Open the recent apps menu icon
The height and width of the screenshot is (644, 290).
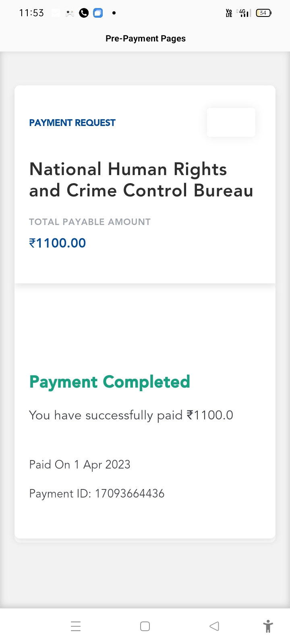(76, 626)
